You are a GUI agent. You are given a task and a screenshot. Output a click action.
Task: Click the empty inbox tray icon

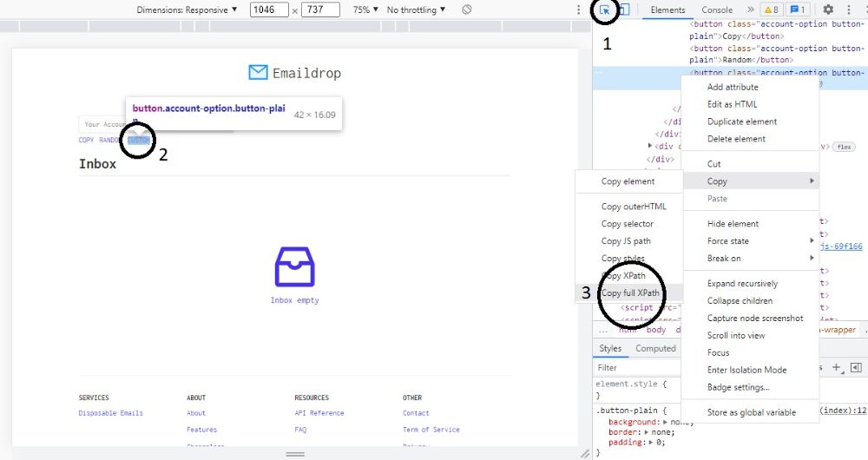294,266
